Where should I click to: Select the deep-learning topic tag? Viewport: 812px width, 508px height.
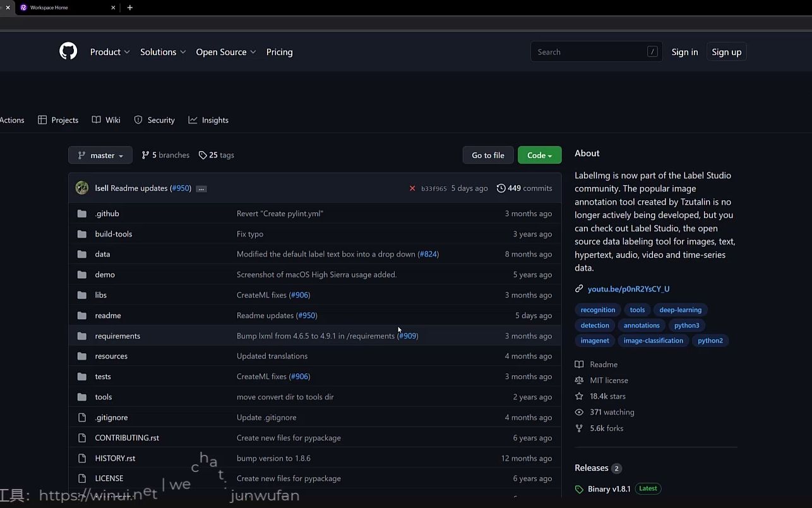tap(680, 310)
